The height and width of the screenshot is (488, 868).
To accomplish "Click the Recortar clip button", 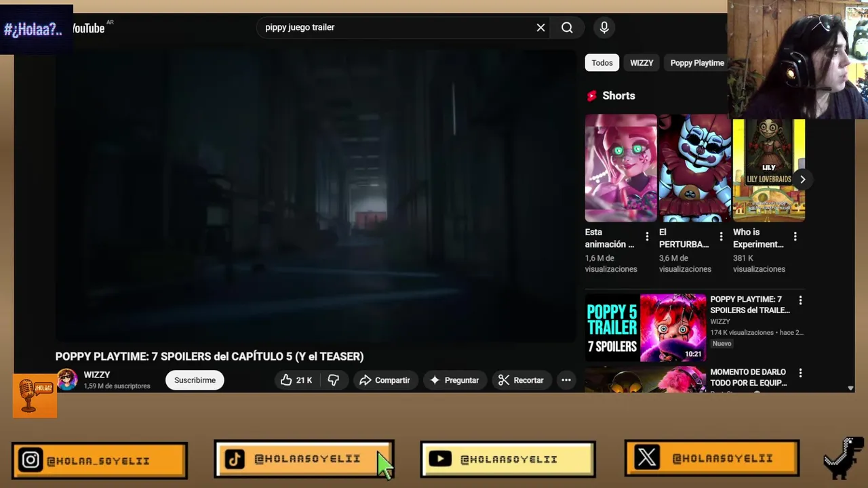I will click(521, 380).
